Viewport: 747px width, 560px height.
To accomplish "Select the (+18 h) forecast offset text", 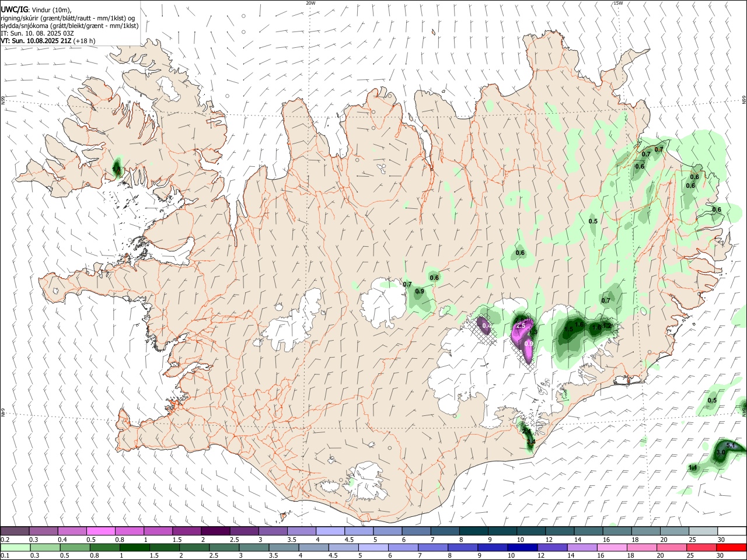I will pyautogui.click(x=84, y=41).
